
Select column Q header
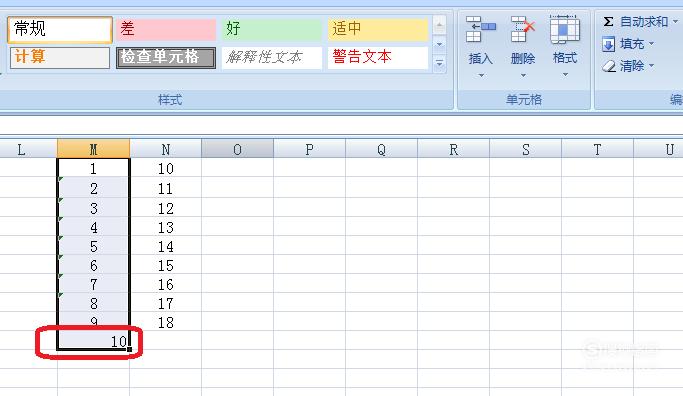click(382, 149)
